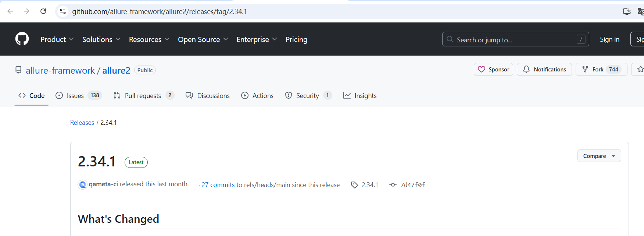Open site information icon in address bar
The height and width of the screenshot is (236, 644).
(x=63, y=11)
